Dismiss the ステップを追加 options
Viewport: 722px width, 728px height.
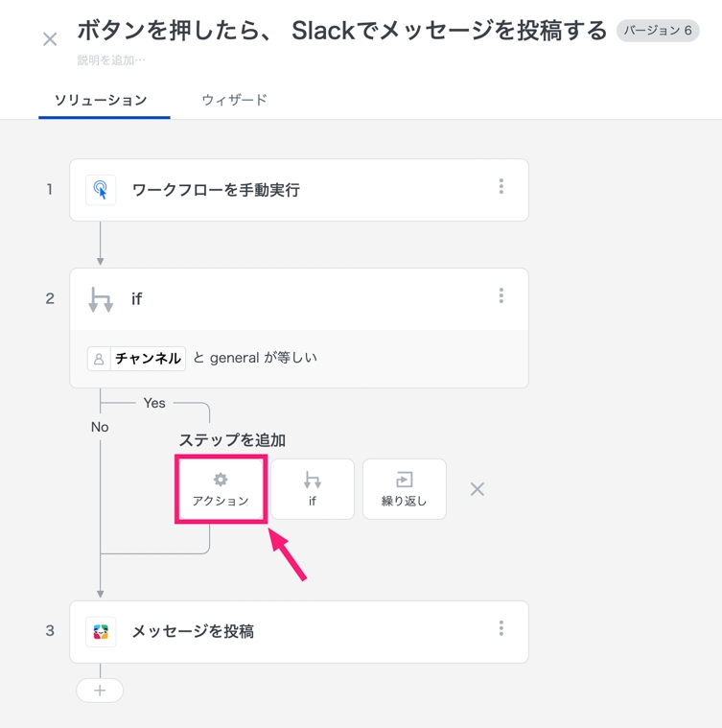(477, 489)
